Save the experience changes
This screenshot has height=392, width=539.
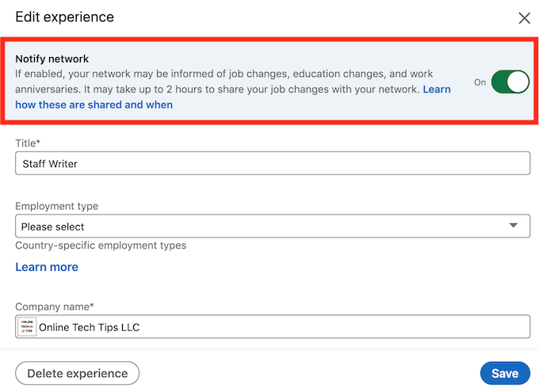click(x=505, y=373)
